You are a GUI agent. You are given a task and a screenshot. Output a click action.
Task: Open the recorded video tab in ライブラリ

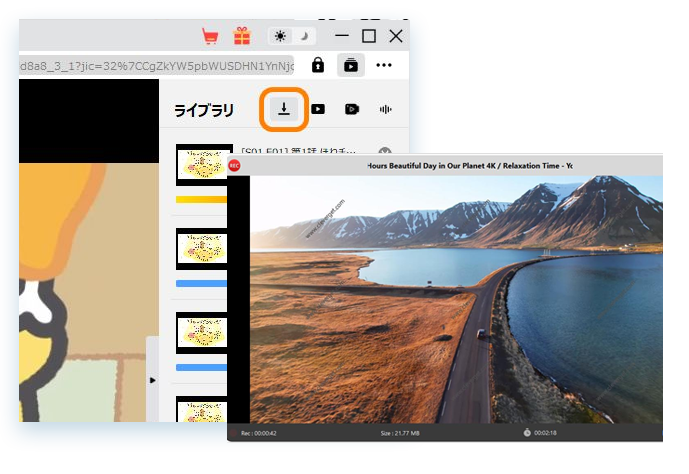pyautogui.click(x=352, y=109)
